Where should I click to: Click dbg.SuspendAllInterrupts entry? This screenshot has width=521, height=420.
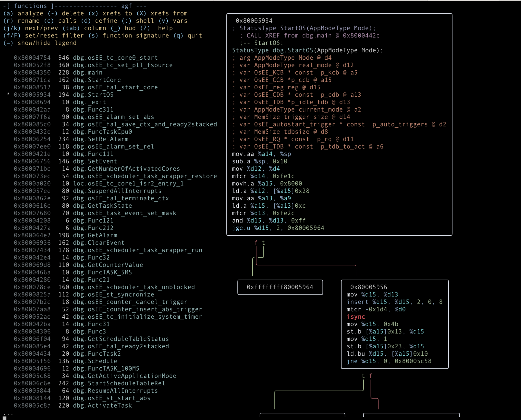tap(88, 191)
